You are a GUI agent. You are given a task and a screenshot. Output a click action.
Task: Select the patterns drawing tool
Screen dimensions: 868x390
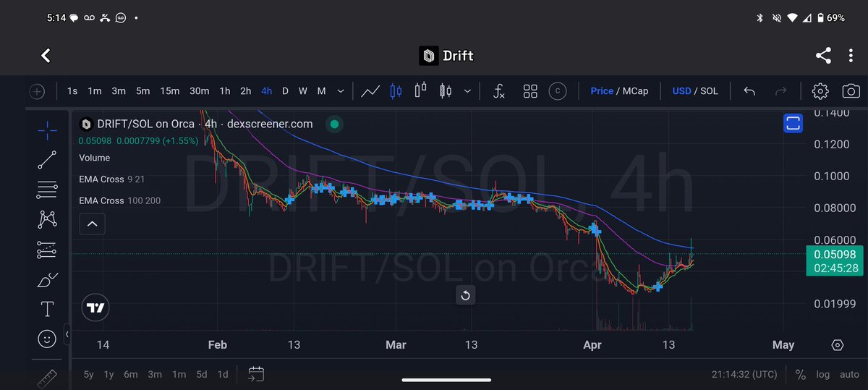(x=47, y=219)
